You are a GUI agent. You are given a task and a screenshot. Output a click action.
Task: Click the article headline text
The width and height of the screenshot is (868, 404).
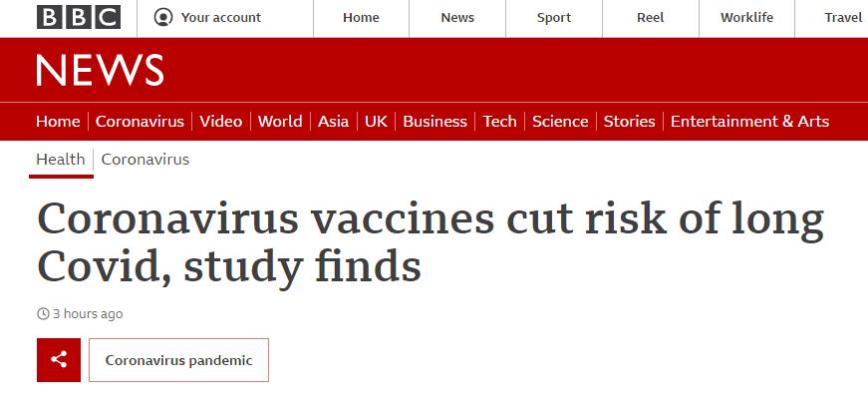coord(431,242)
